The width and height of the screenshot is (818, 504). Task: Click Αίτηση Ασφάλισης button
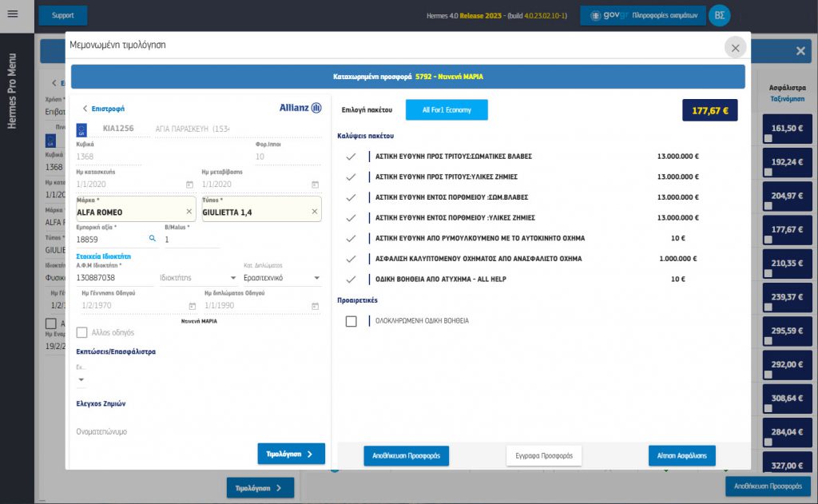682,455
